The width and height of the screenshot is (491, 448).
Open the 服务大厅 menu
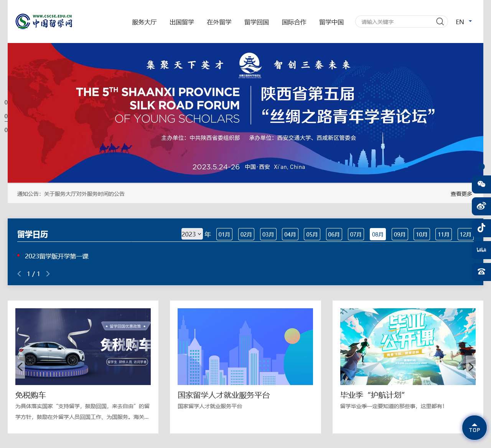pos(144,22)
